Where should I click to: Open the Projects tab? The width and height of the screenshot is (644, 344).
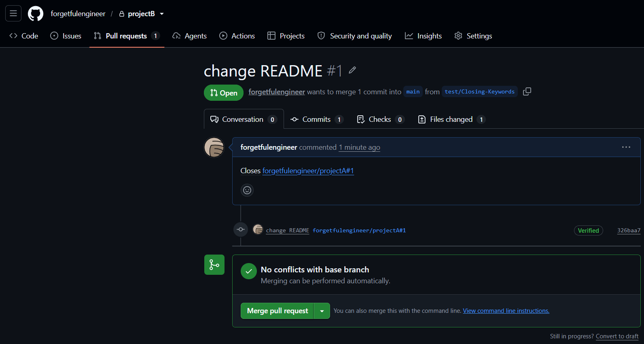coord(286,36)
